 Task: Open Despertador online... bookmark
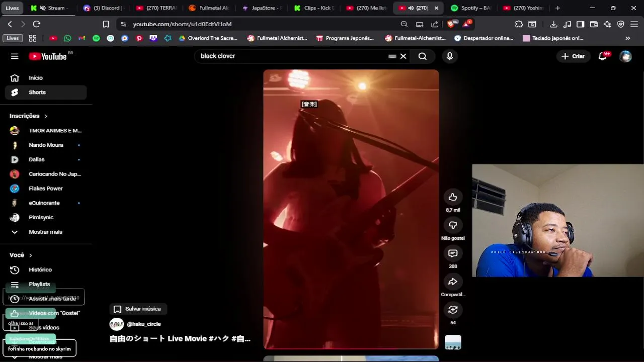(x=484, y=38)
